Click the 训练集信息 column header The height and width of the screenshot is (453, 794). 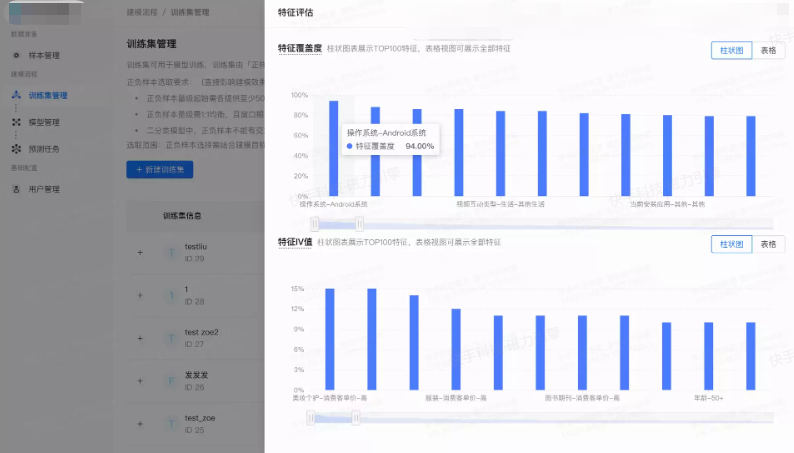[182, 216]
